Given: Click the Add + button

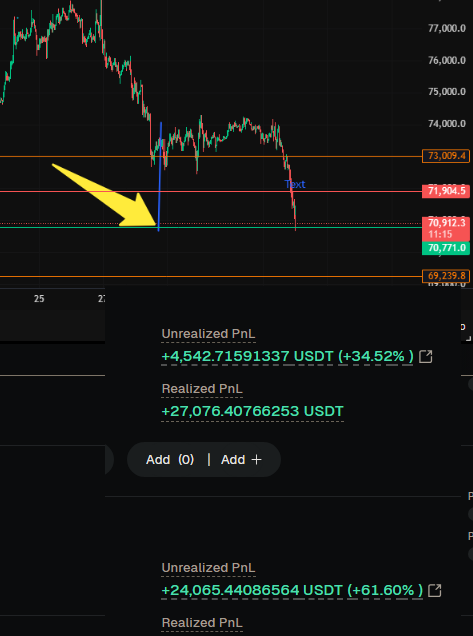Looking at the screenshot, I should click(x=241, y=460).
